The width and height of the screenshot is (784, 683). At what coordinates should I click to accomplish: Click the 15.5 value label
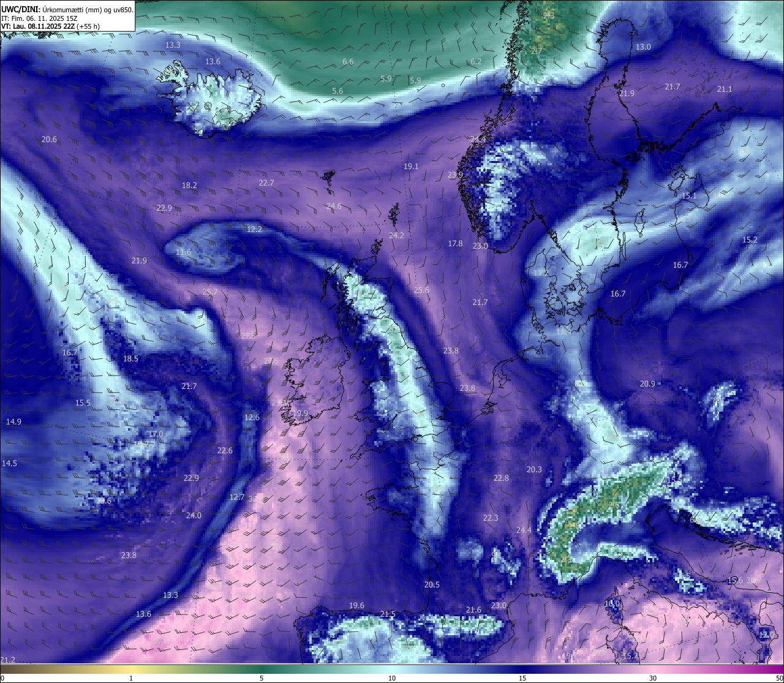[x=83, y=403]
